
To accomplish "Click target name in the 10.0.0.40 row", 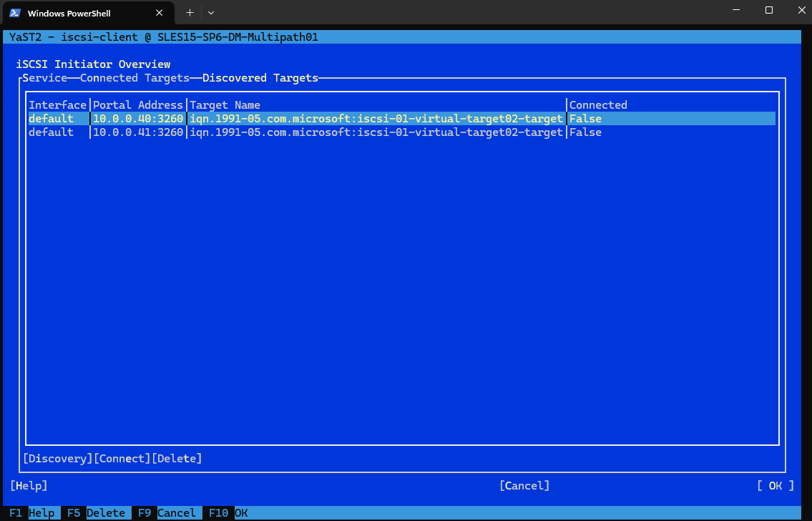I will pyautogui.click(x=376, y=119).
